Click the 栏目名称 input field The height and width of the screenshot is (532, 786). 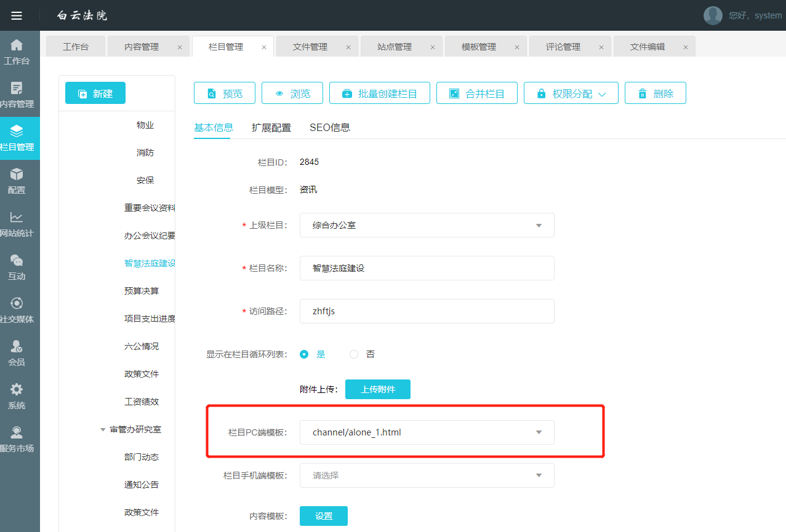[427, 268]
